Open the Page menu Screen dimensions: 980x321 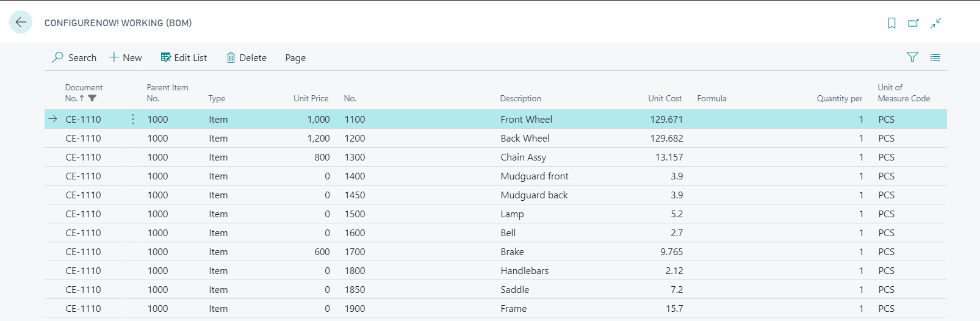coord(295,58)
